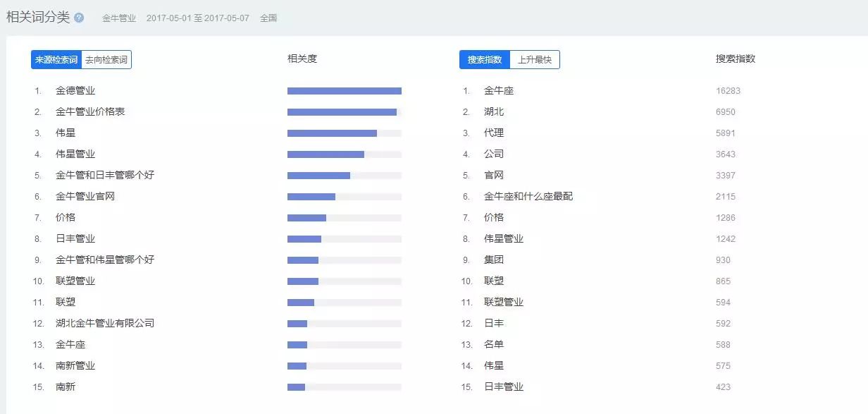Click the date range 2017-05-01 至 2017-05-07
This screenshot has height=414, width=868.
point(198,18)
